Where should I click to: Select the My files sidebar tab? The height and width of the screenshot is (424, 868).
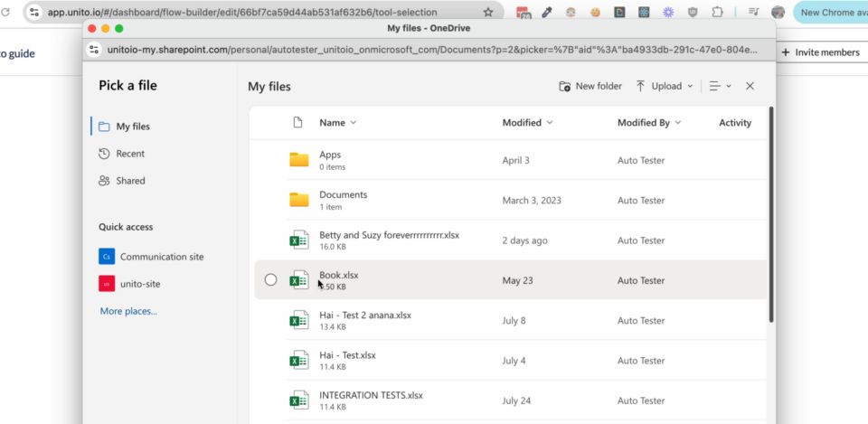133,127
